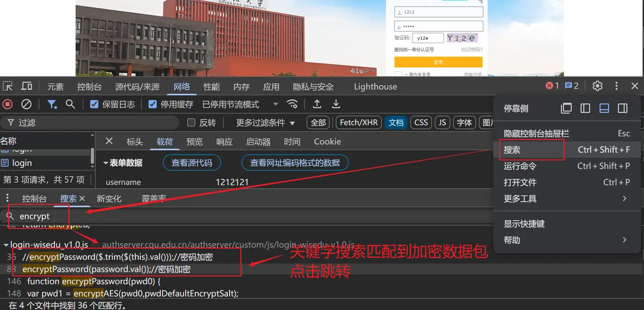Click the inspect element picker icon
This screenshot has width=644, height=310.
click(8, 87)
